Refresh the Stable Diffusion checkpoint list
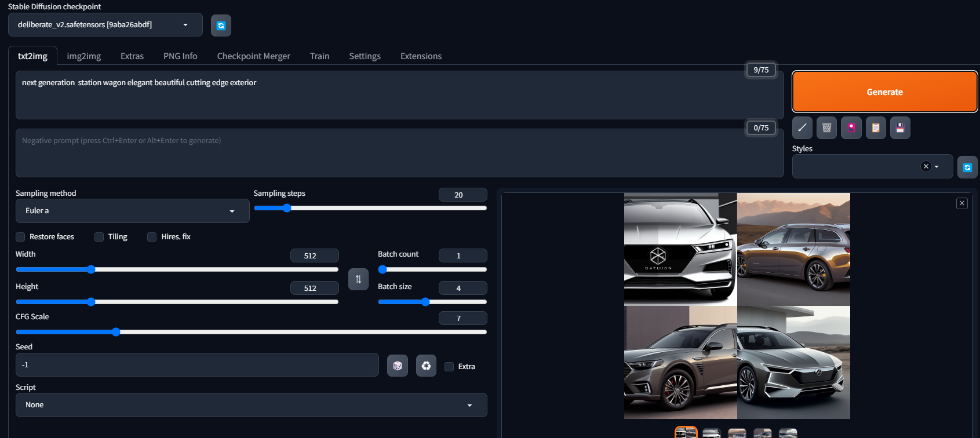 coord(221,25)
